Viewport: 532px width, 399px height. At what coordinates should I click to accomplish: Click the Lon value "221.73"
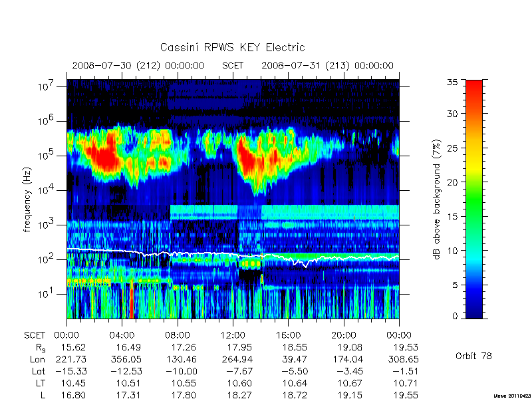[70, 359]
